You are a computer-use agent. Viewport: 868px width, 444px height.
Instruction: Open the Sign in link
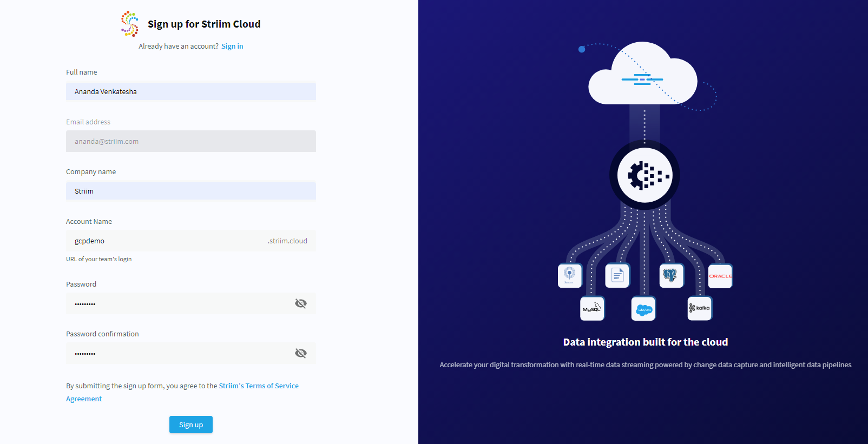point(232,47)
